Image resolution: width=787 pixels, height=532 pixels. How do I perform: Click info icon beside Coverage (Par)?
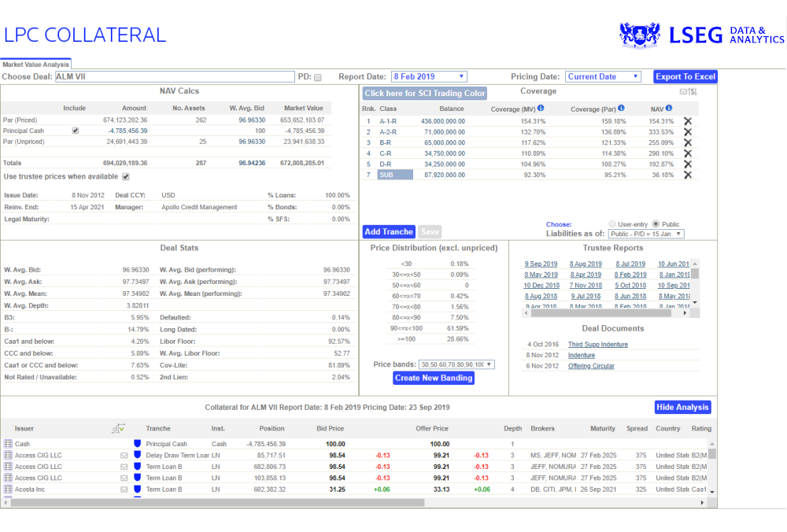coord(621,109)
